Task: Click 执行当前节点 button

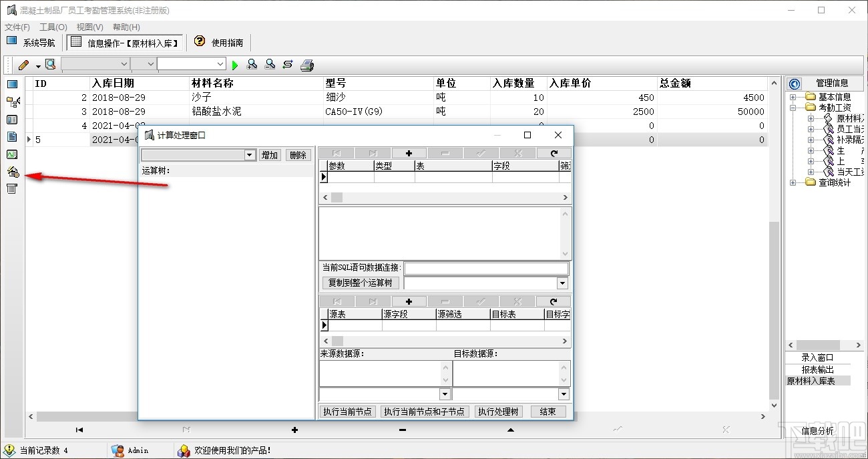Action: (348, 412)
